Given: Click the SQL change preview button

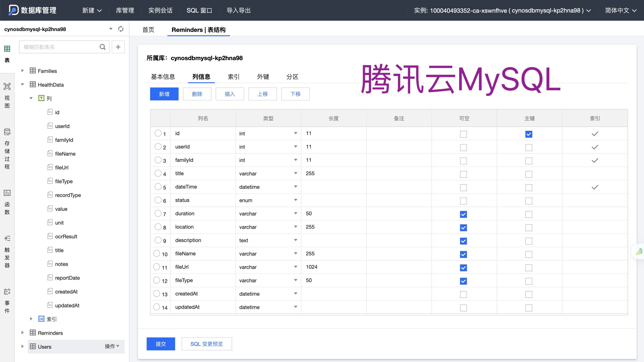Looking at the screenshot, I should 206,344.
